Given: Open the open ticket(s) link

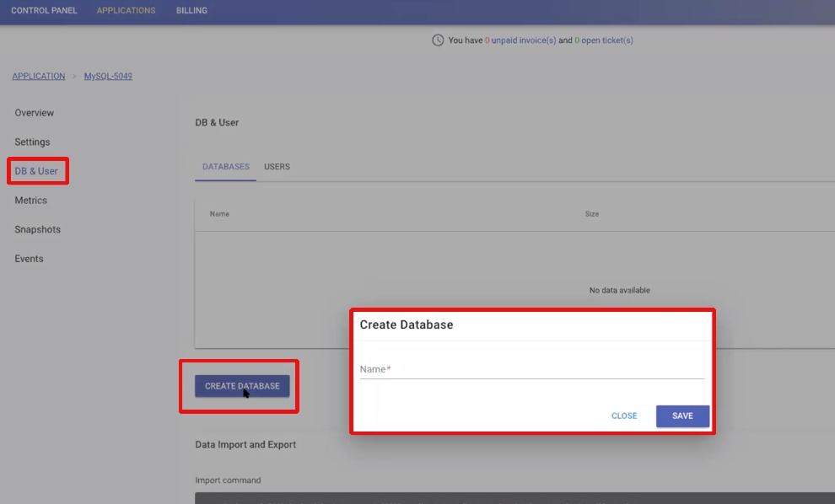Looking at the screenshot, I should tap(607, 40).
